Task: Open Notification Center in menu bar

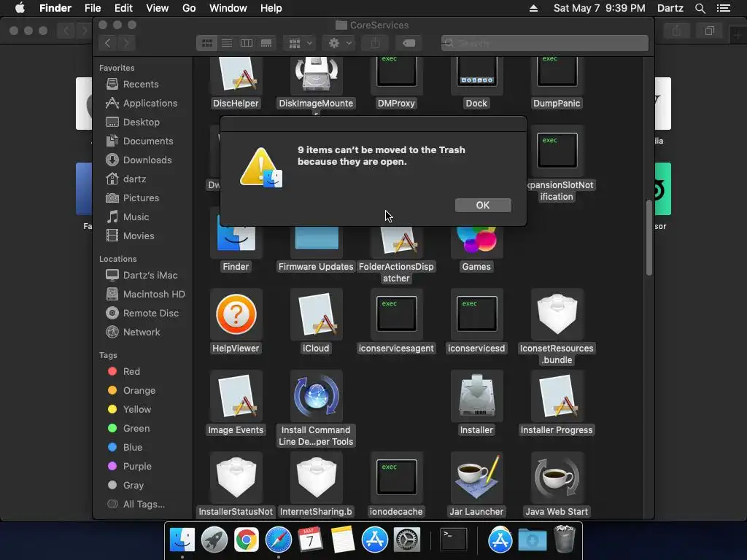Action: coord(723,8)
